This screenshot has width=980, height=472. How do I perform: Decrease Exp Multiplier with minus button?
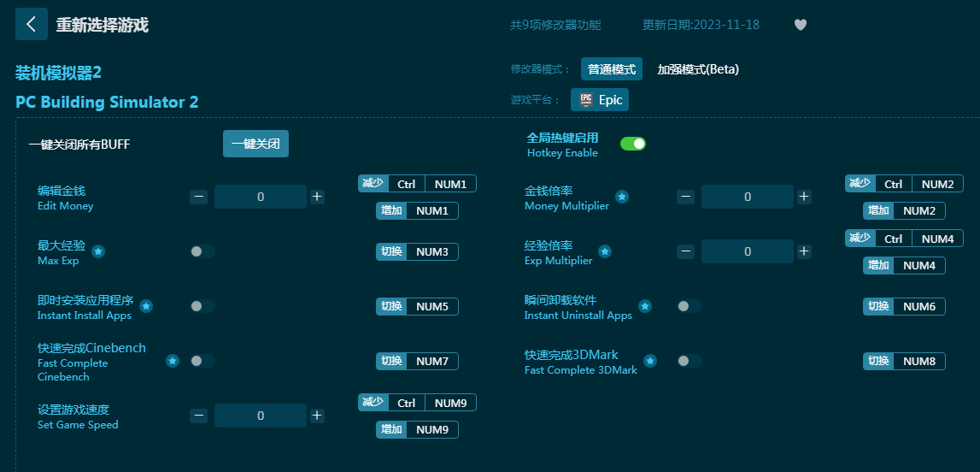click(x=685, y=251)
